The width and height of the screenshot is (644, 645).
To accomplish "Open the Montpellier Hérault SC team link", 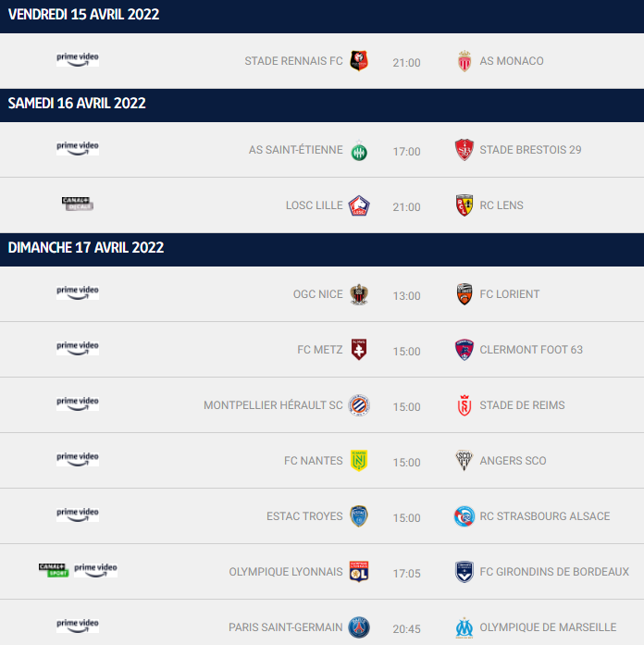I will pyautogui.click(x=273, y=405).
